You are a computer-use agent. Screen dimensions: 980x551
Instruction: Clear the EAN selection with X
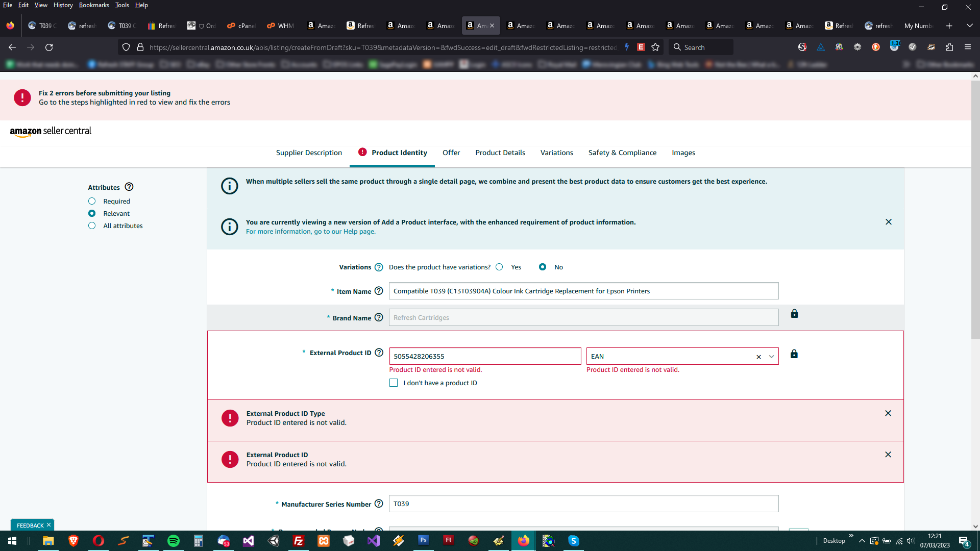(758, 357)
